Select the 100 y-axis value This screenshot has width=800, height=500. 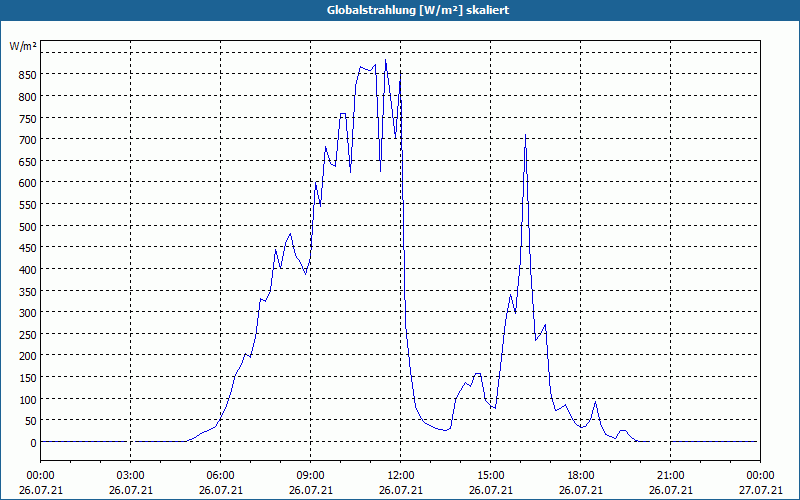pyautogui.click(x=27, y=399)
